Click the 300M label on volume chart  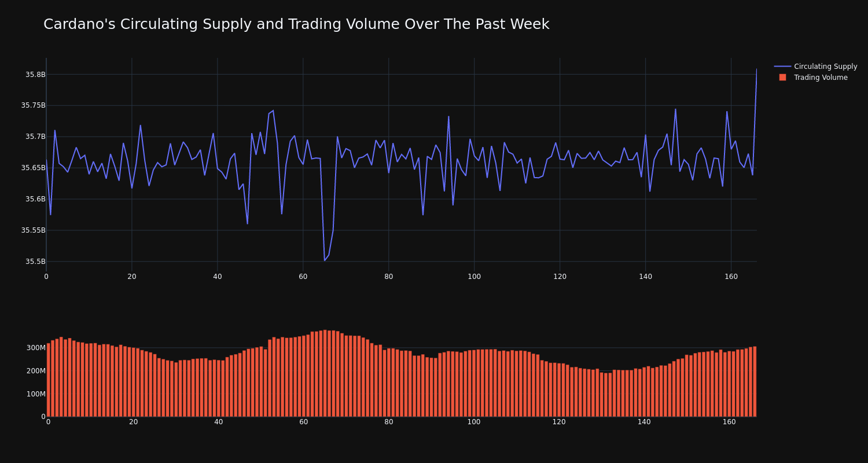[35, 348]
